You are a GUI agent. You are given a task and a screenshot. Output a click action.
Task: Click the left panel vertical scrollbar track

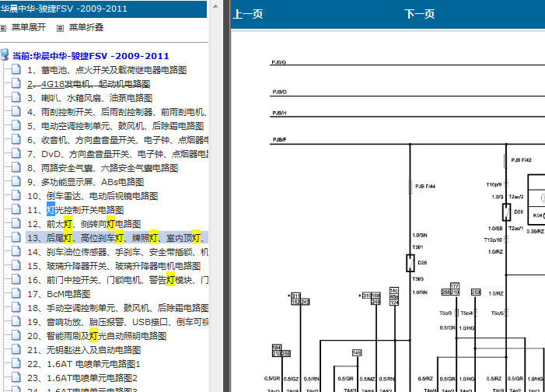pyautogui.click(x=215, y=201)
